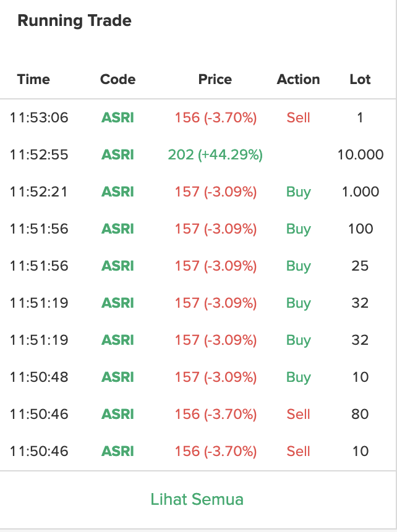
Task: Select the Running Trade panel title
Action: click(74, 20)
